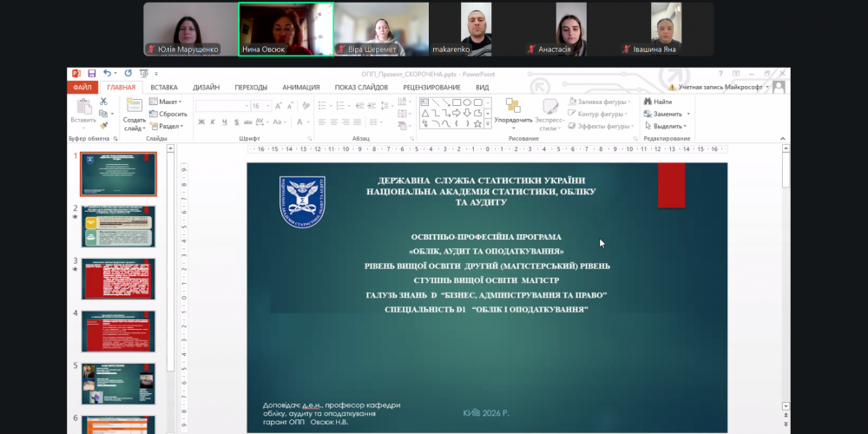
Task: Decrease list indent level icon
Action: point(360,106)
